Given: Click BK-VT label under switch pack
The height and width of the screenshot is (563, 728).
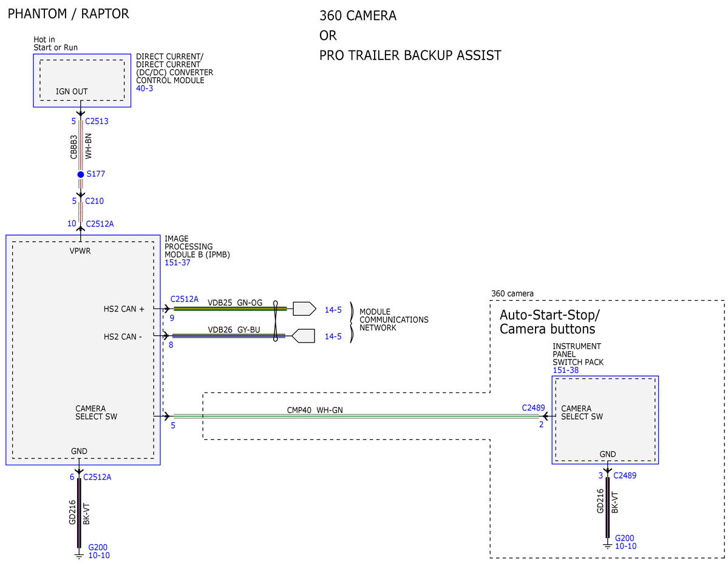Looking at the screenshot, I should [614, 503].
